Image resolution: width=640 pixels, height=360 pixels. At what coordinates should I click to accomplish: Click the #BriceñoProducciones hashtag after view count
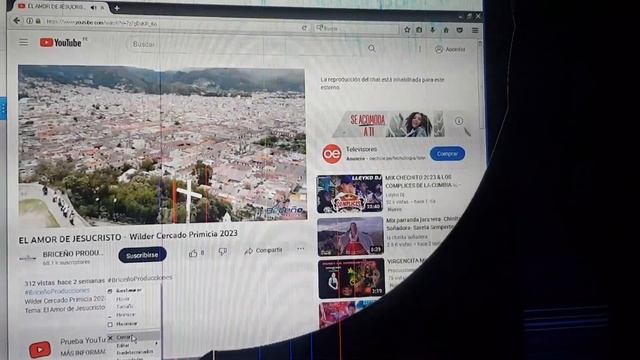click(140, 278)
